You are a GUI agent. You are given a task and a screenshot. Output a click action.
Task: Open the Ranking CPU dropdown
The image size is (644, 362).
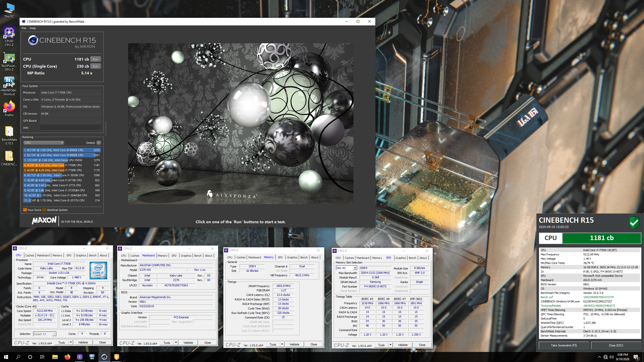click(x=44, y=143)
